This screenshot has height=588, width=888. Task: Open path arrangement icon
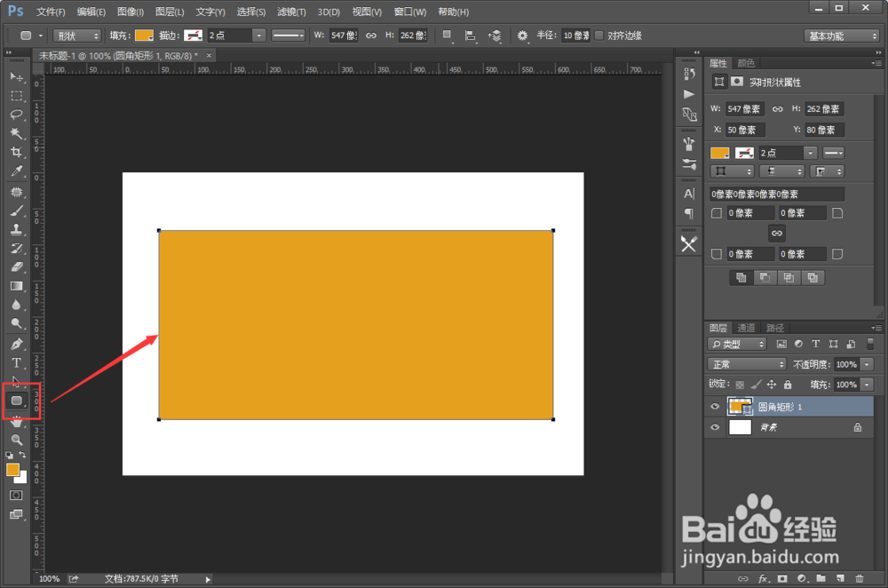[x=495, y=36]
